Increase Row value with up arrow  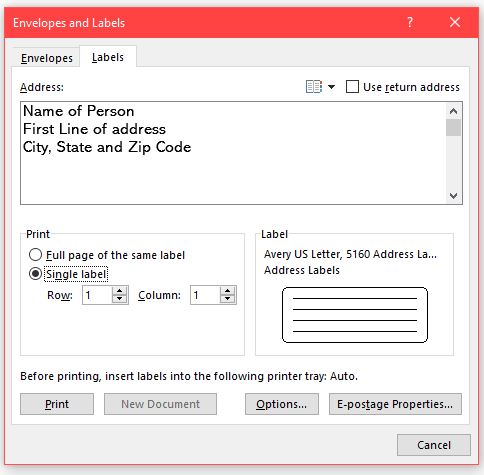(x=119, y=291)
